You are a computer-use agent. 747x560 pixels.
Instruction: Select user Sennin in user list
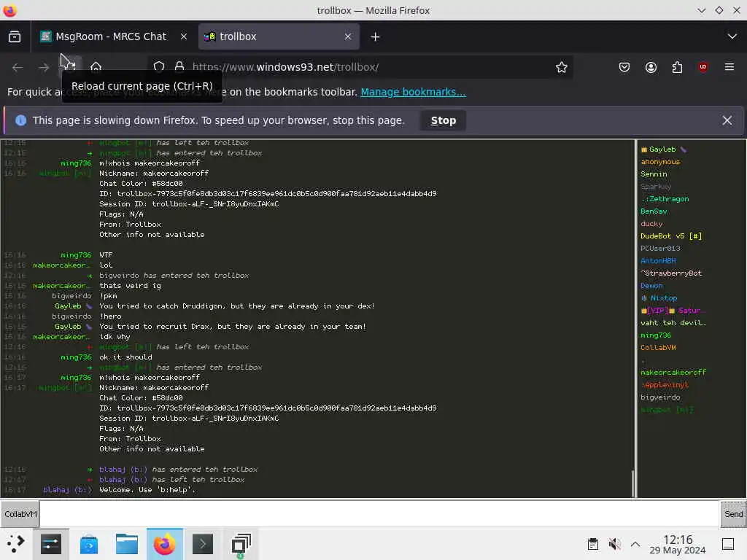click(x=654, y=174)
